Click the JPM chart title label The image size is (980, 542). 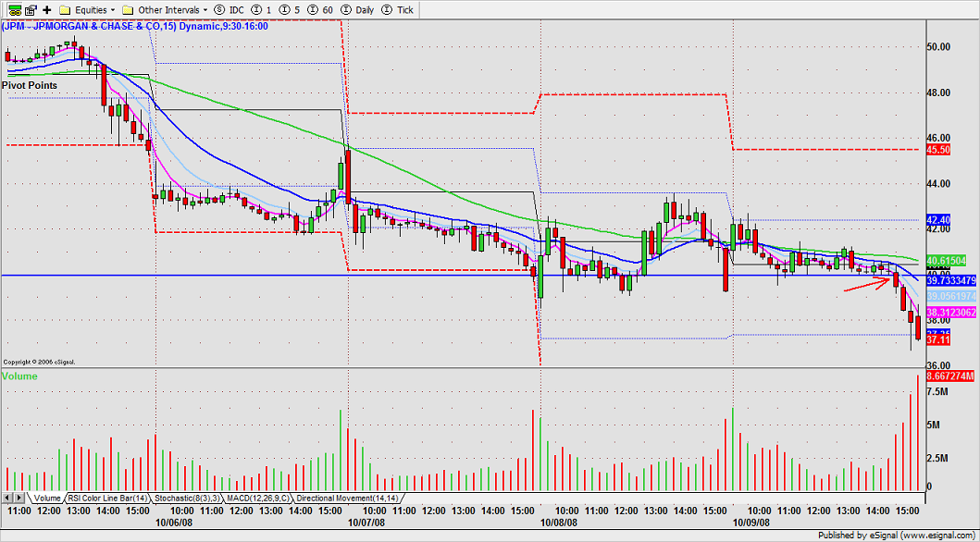point(134,26)
